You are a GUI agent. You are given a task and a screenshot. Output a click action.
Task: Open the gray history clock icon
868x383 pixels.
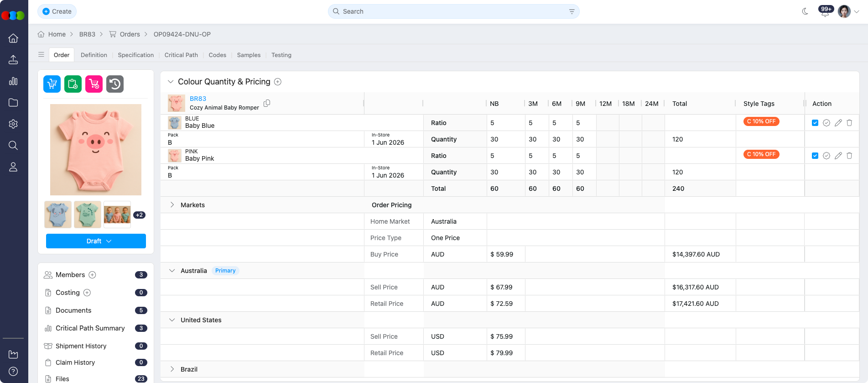115,84
